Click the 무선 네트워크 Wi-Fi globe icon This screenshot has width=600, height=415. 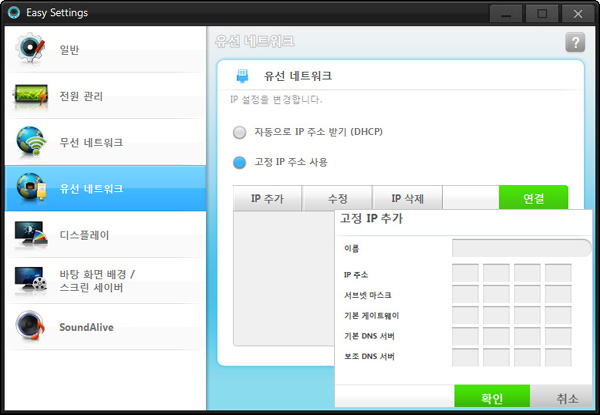click(31, 143)
